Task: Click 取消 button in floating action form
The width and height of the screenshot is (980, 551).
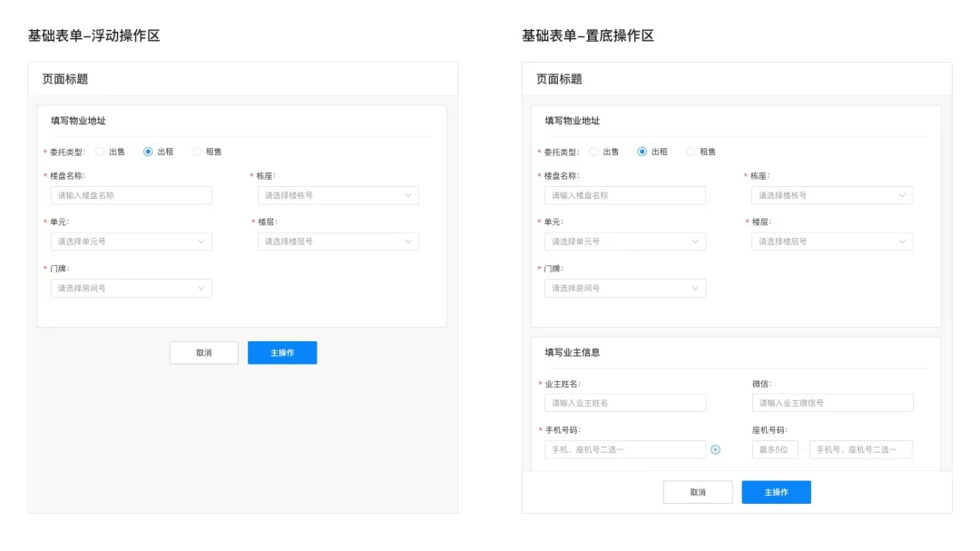Action: tap(204, 353)
